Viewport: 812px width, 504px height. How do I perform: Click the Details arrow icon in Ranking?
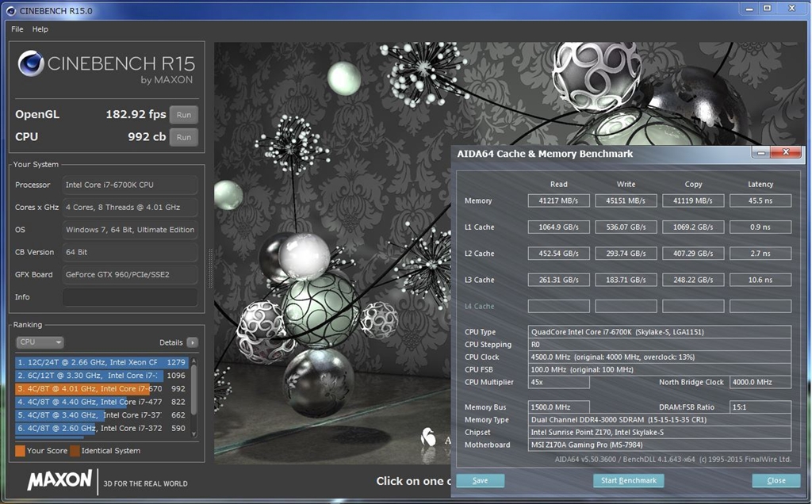click(192, 343)
